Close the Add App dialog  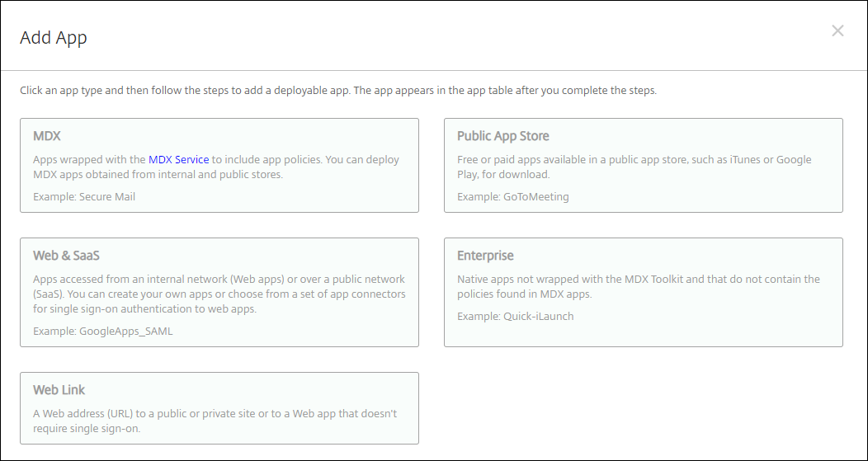click(837, 31)
